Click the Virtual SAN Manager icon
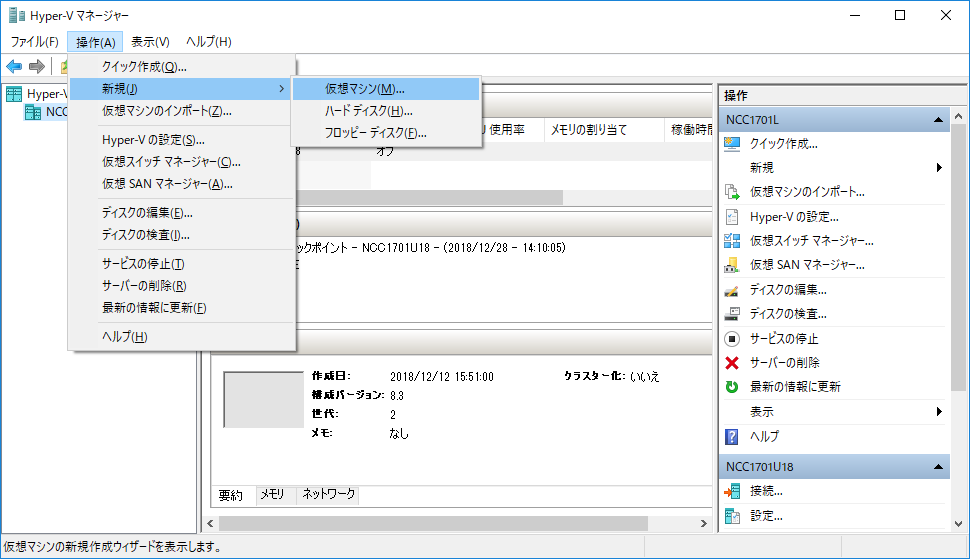This screenshot has width=970, height=559. click(x=732, y=265)
